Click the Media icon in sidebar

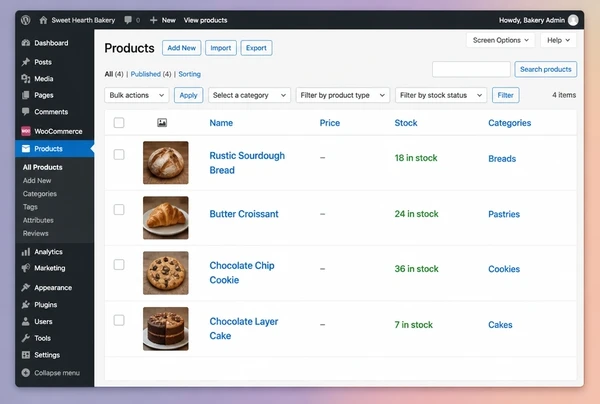(26, 79)
